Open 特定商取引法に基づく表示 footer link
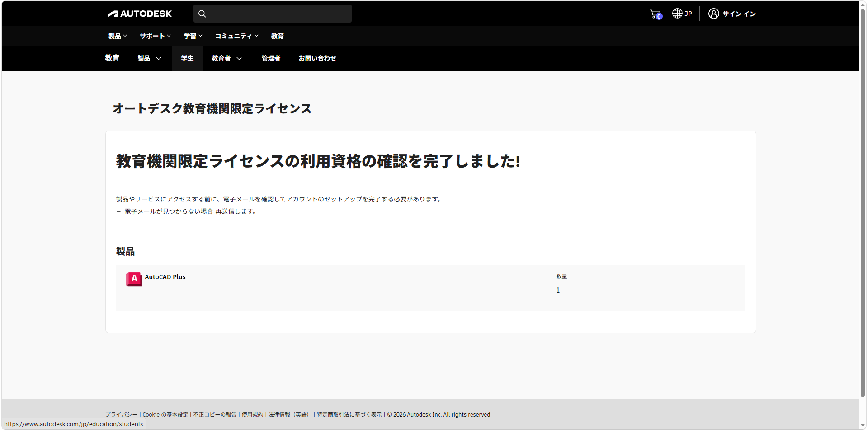 tap(349, 415)
